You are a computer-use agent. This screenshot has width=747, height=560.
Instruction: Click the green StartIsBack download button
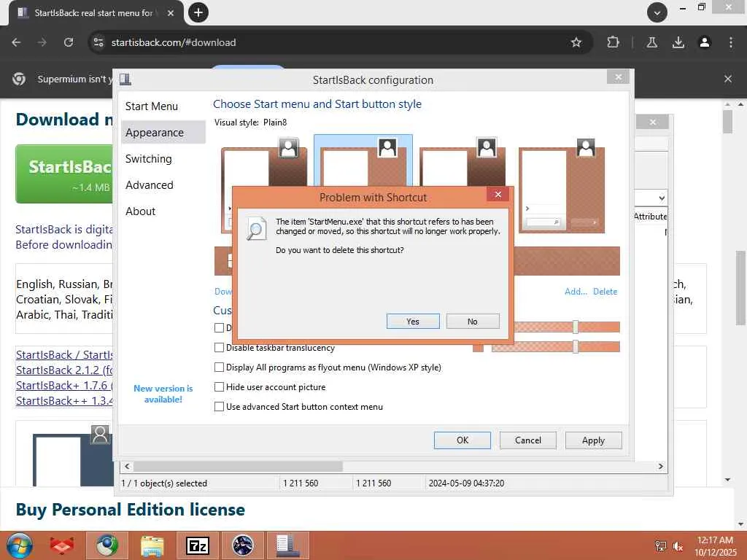[65, 174]
